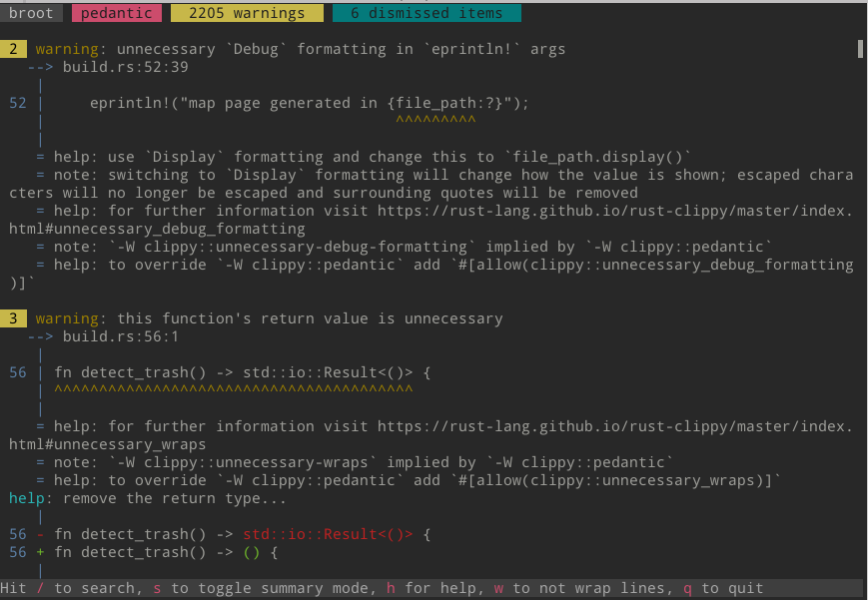Open help via the 'h' key hint
The image size is (868, 600).
pyautogui.click(x=391, y=588)
